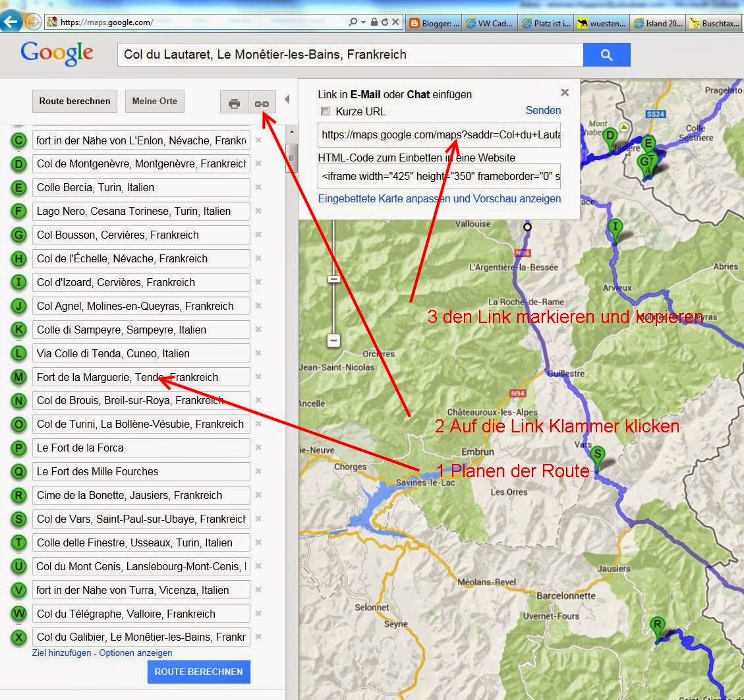Switch to the Buschtax... browser tab

[714, 23]
